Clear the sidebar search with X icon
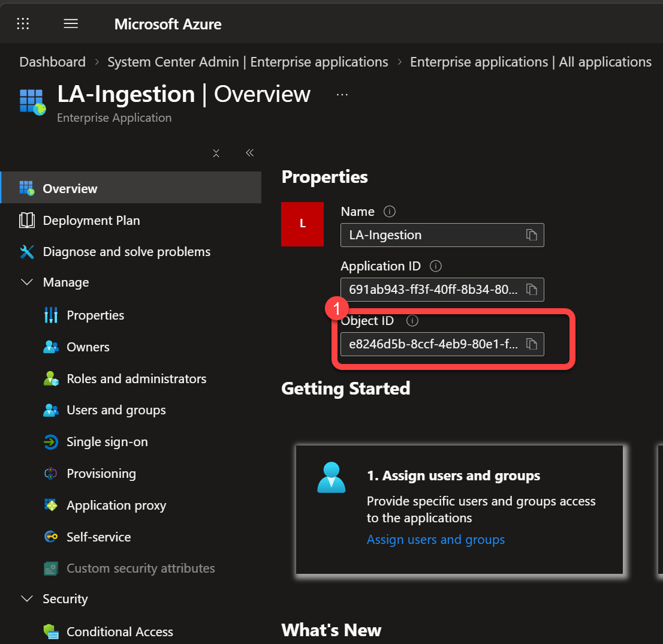Viewport: 663px width, 644px height. coord(216,153)
